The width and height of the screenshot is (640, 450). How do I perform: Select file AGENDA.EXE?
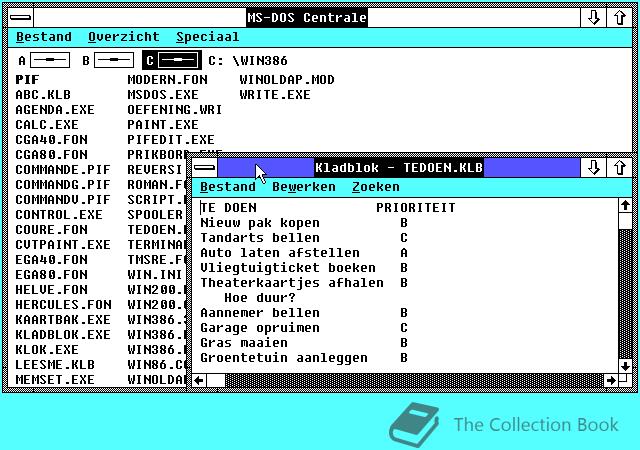tap(55, 109)
